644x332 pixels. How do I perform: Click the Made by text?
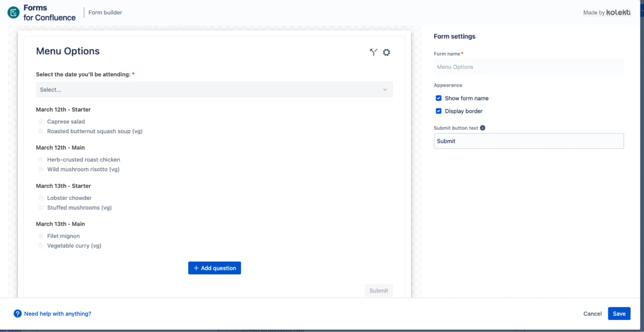tap(594, 13)
